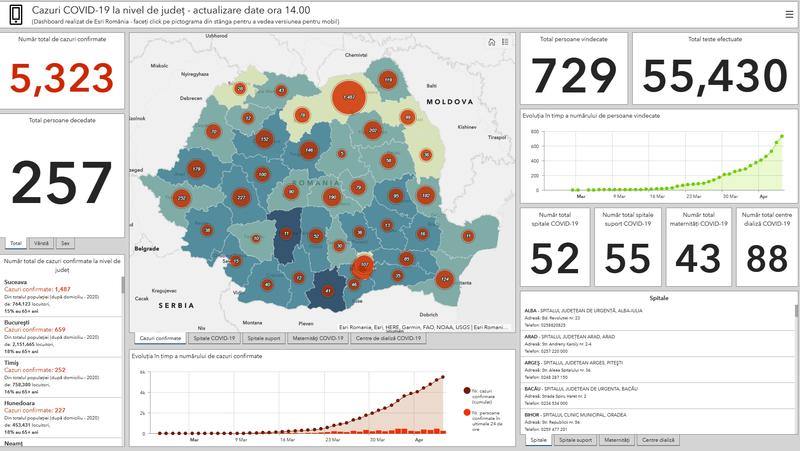Switch hospital list to Maternități tab
This screenshot has height=451, width=800.
click(617, 440)
